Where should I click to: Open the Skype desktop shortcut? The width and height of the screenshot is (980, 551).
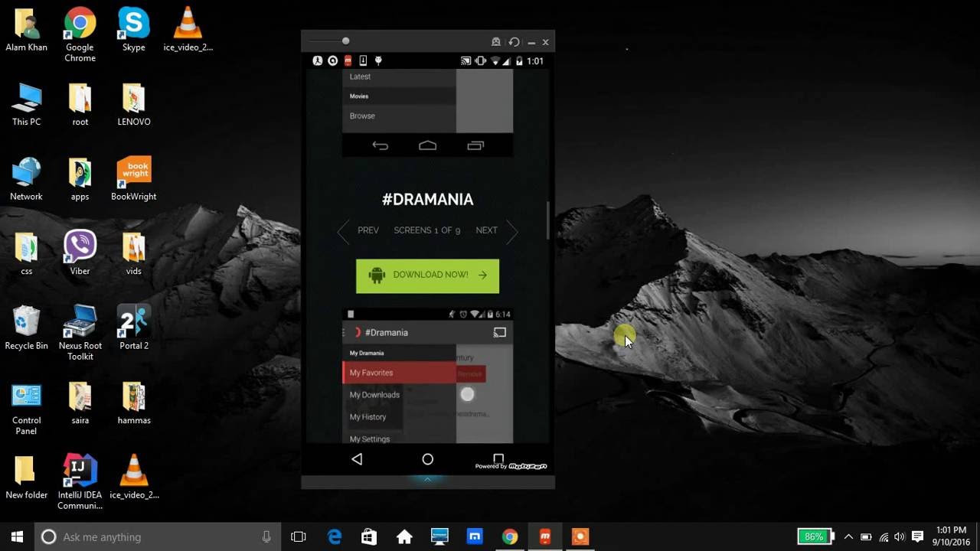(x=134, y=30)
